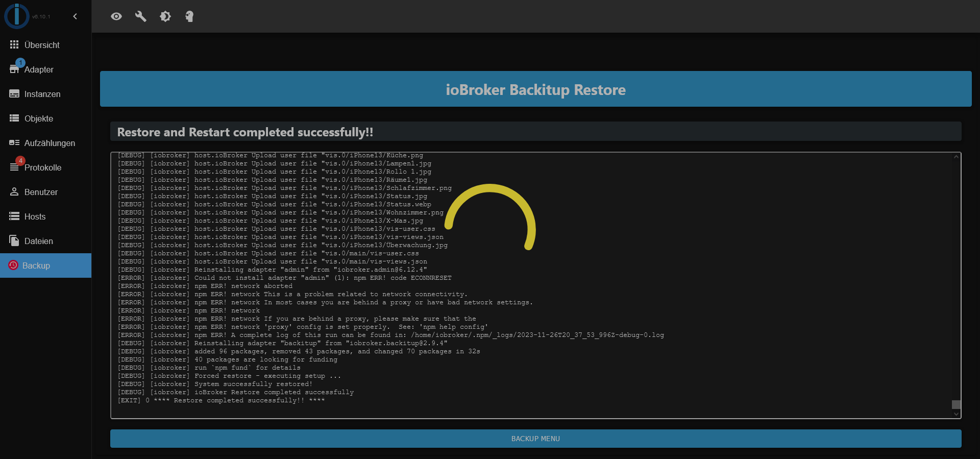Click log line 'Could not install adapter admin'
The height and width of the screenshot is (459, 980).
coord(284,278)
